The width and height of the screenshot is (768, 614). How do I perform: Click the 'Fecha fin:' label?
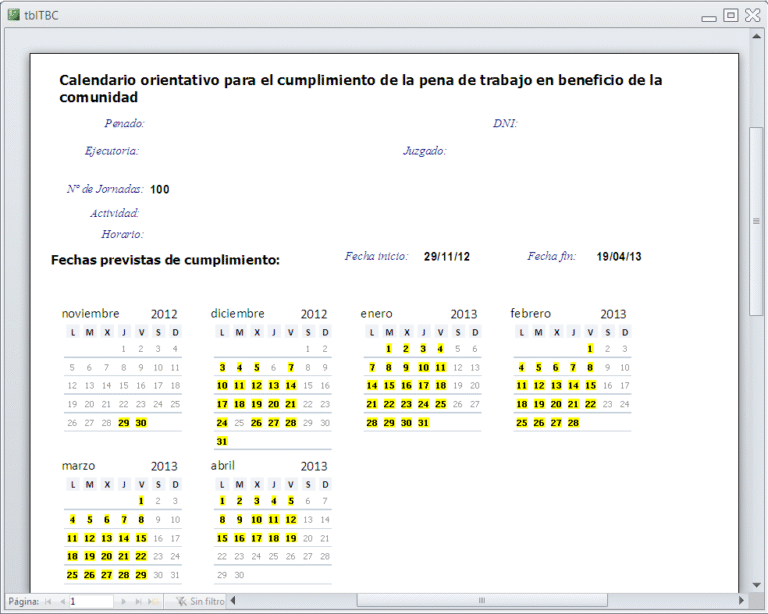pos(552,256)
